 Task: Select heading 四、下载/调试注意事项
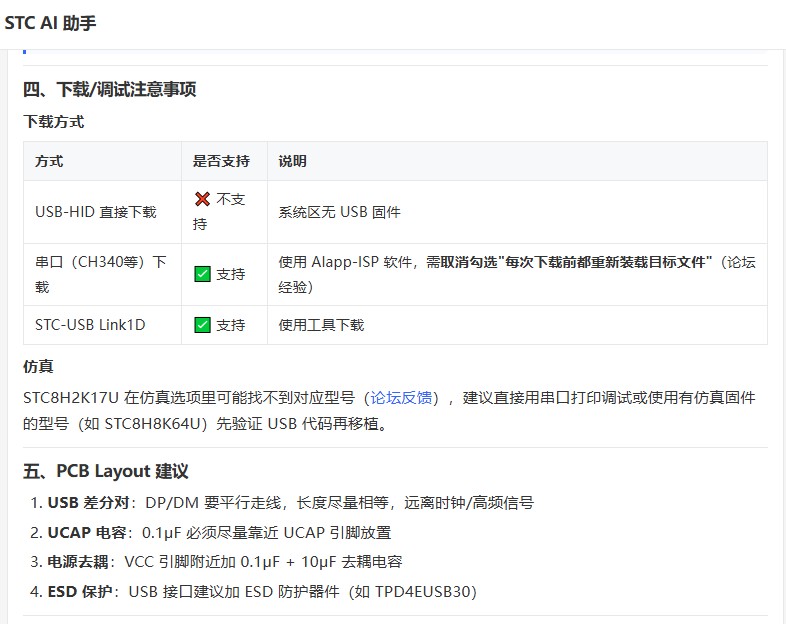(109, 89)
